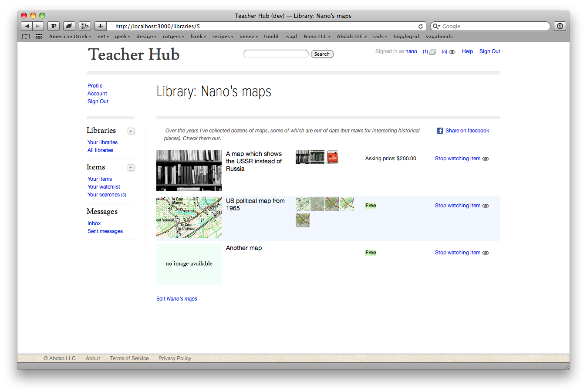This screenshot has height=392, width=587.
Task: Click the Edit Nano's maps link
Action: tap(177, 299)
